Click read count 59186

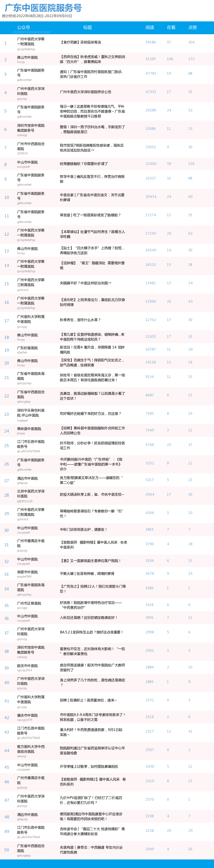(151, 42)
